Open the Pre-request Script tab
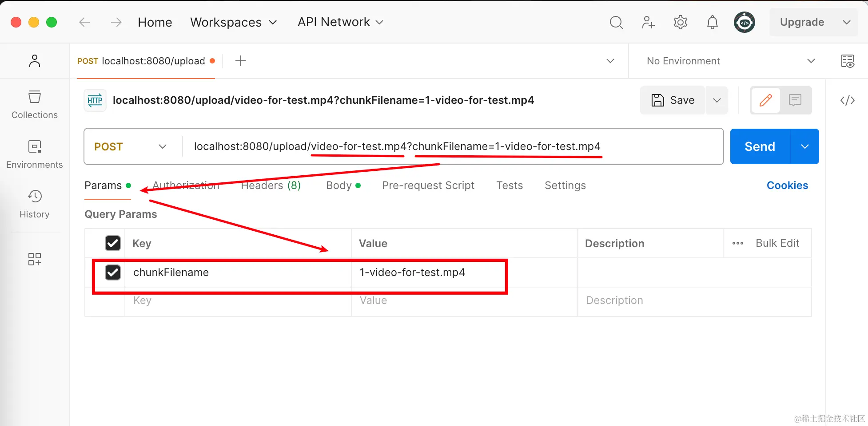Image resolution: width=868 pixels, height=426 pixels. tap(428, 185)
